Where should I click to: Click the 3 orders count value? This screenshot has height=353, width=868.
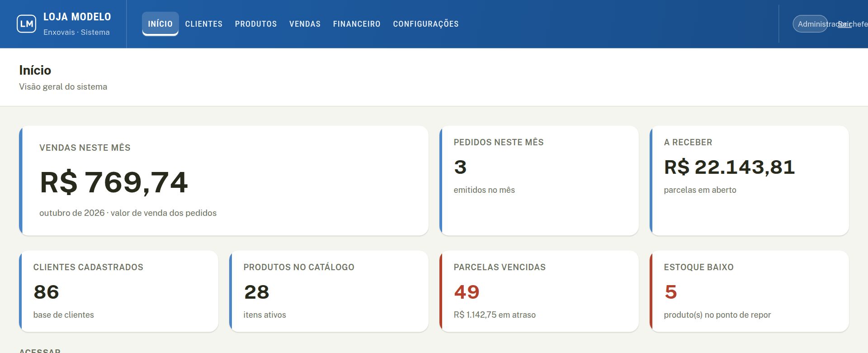click(x=460, y=167)
